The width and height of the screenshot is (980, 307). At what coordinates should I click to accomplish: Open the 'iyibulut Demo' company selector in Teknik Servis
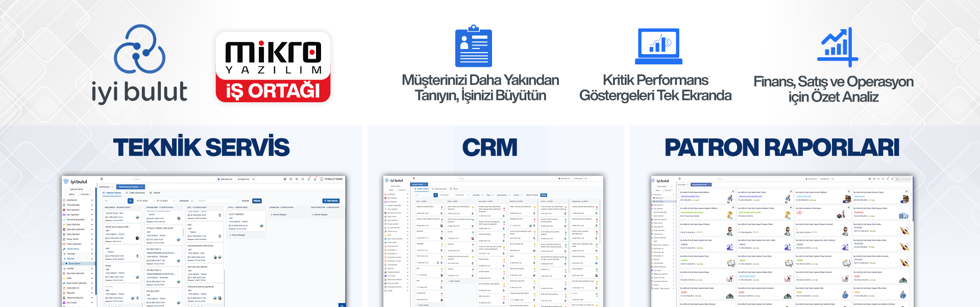pyautogui.click(x=78, y=189)
